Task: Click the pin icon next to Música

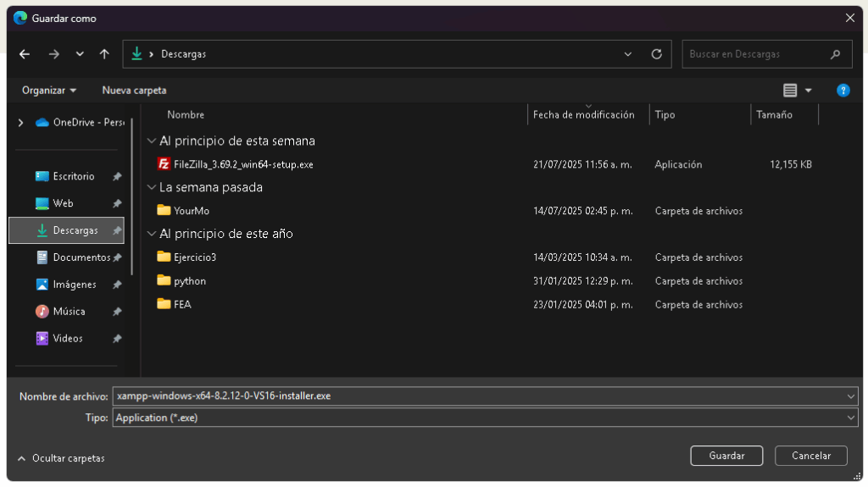Action: click(117, 313)
